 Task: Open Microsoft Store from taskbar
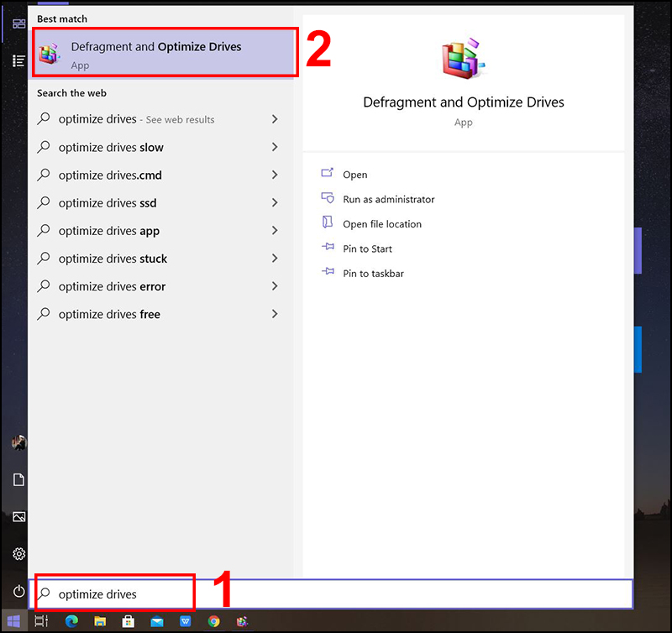click(129, 621)
